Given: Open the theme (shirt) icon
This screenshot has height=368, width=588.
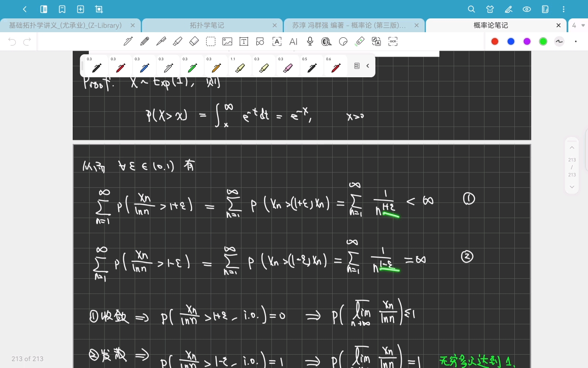Looking at the screenshot, I should click(490, 9).
